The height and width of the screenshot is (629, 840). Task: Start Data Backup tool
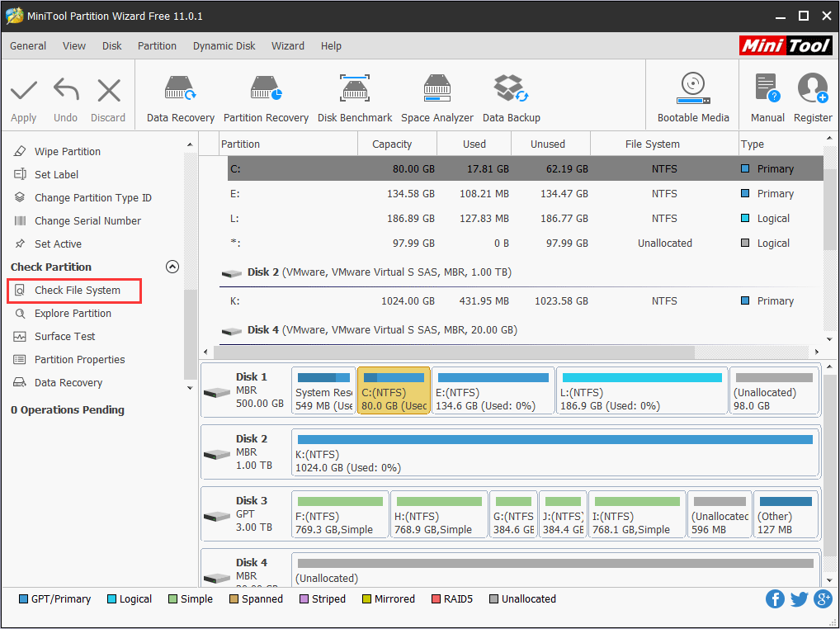[511, 100]
